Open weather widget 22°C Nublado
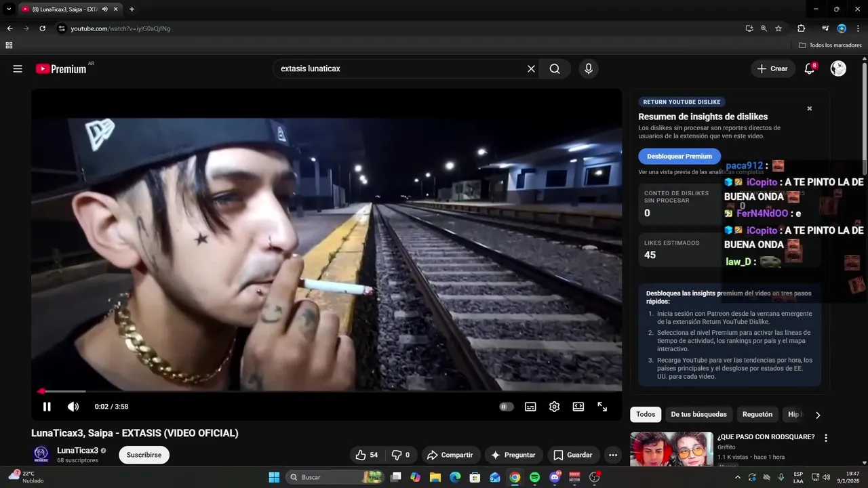868x488 pixels. tap(26, 477)
